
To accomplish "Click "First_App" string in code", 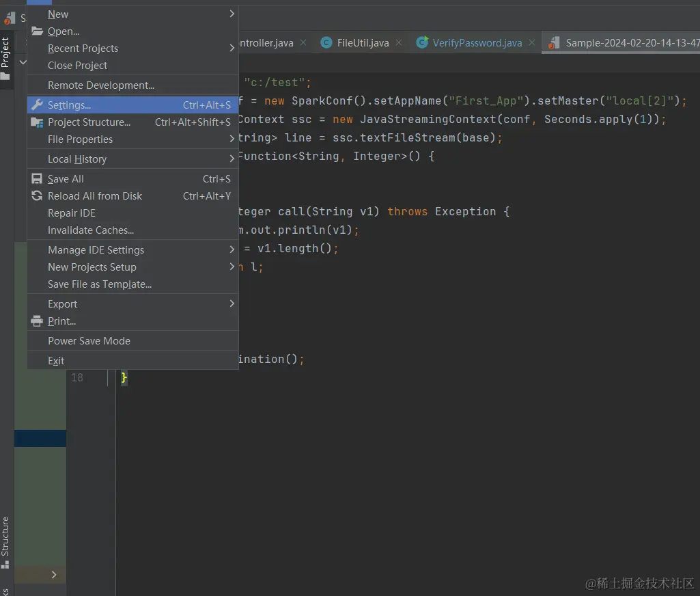I will click(486, 101).
